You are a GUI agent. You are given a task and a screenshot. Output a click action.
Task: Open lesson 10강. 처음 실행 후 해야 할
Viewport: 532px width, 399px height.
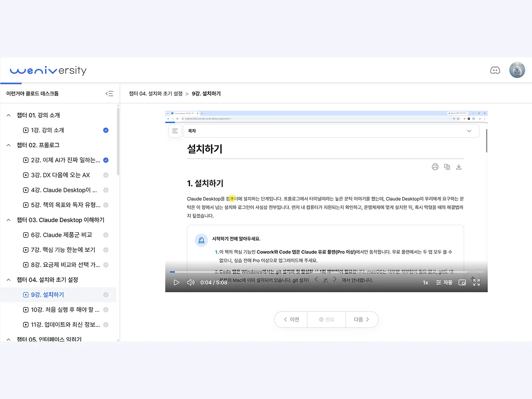(58, 309)
